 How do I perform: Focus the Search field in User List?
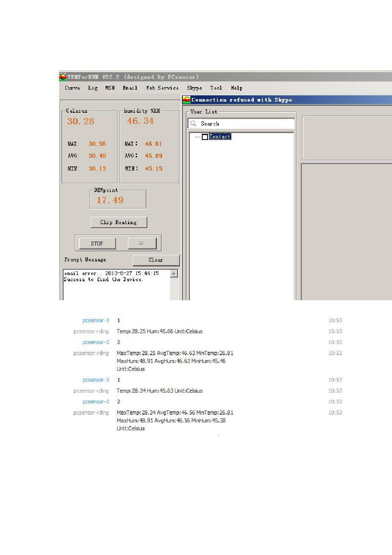241,123
